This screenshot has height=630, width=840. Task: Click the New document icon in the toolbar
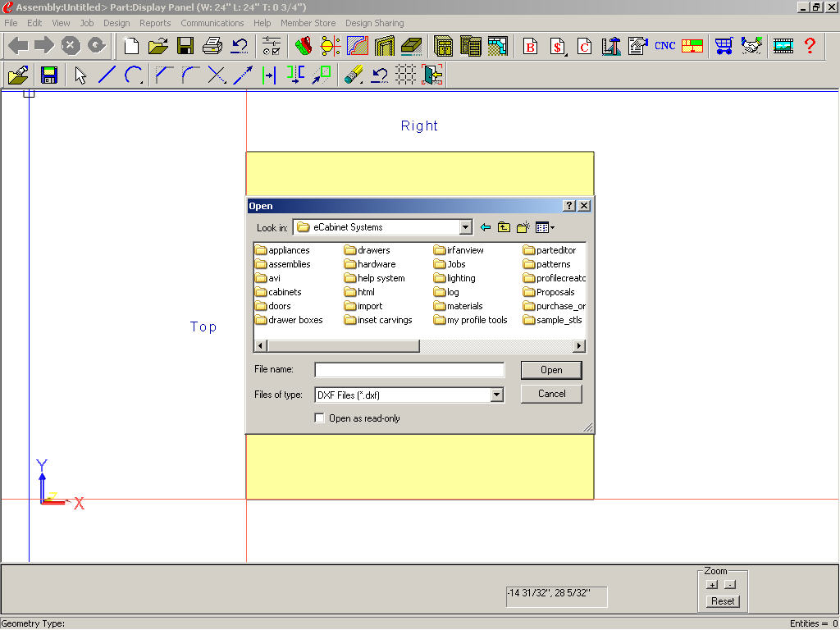tap(130, 46)
